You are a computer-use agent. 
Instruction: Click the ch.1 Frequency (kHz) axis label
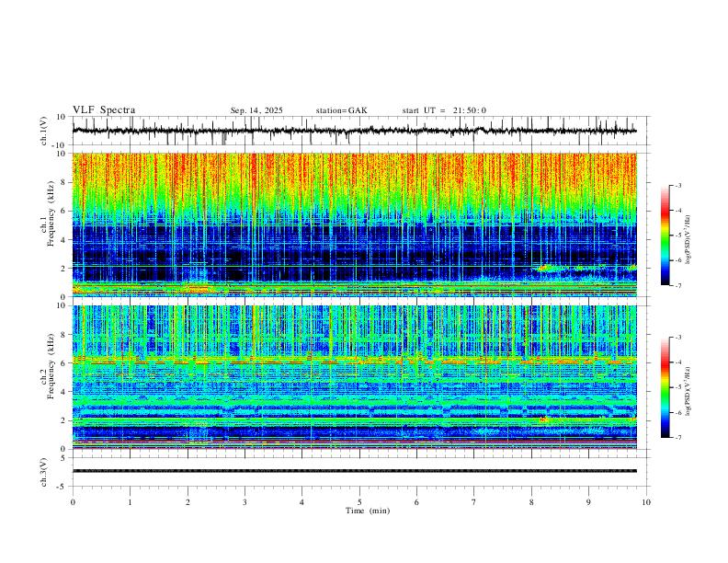pyautogui.click(x=49, y=213)
